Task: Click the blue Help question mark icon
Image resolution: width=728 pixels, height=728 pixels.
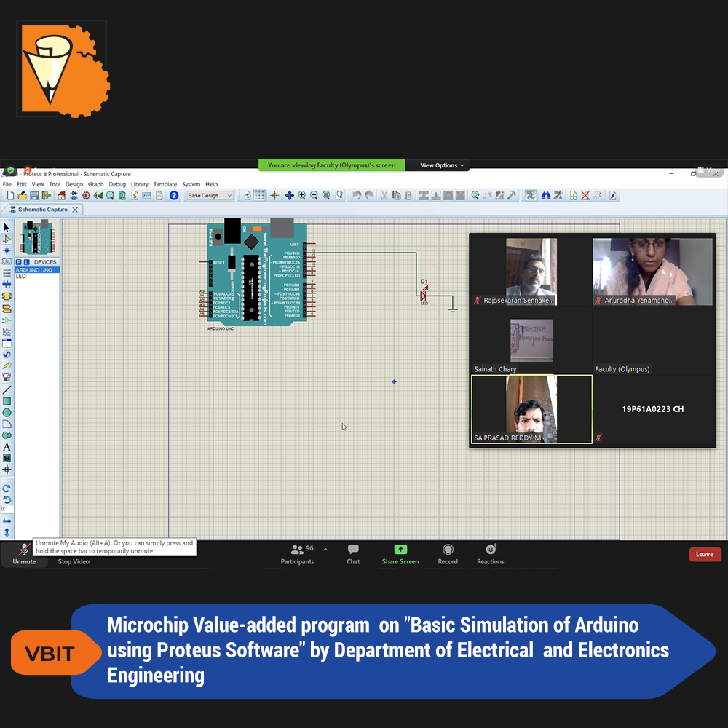Action: click(174, 195)
